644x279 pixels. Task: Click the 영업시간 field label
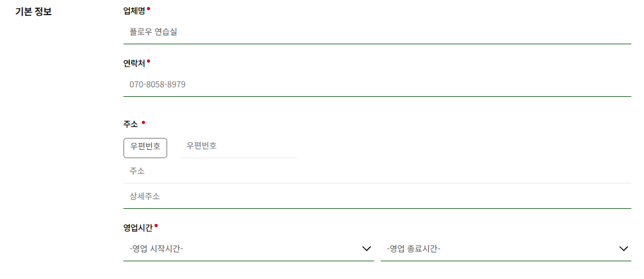point(138,227)
